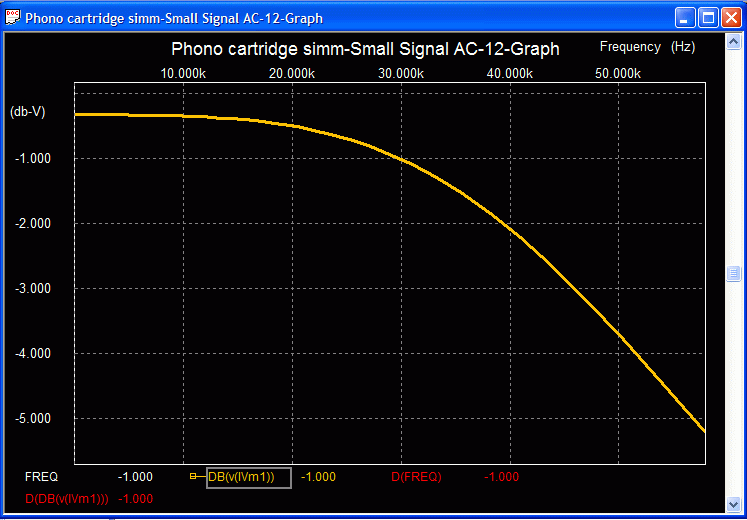Click the (db-V) y-axis unit label

tap(27, 112)
